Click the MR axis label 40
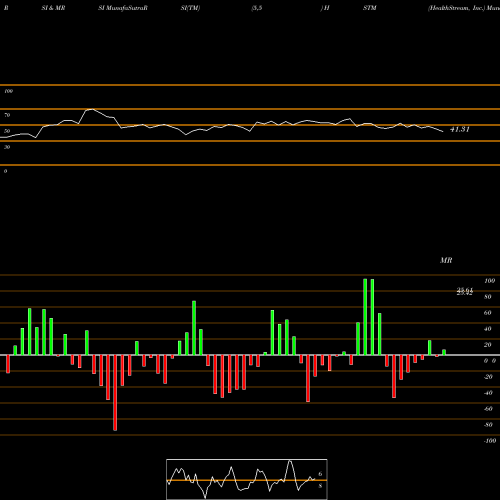Viewport: 500px width, 500px height. [488, 329]
